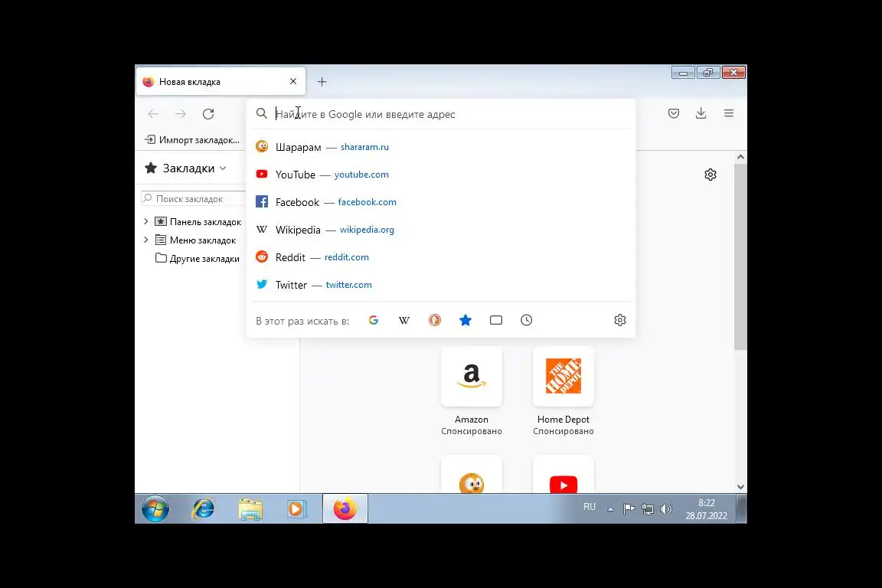The width and height of the screenshot is (882, 588).
Task: Search in history clock icon
Action: coord(527,320)
